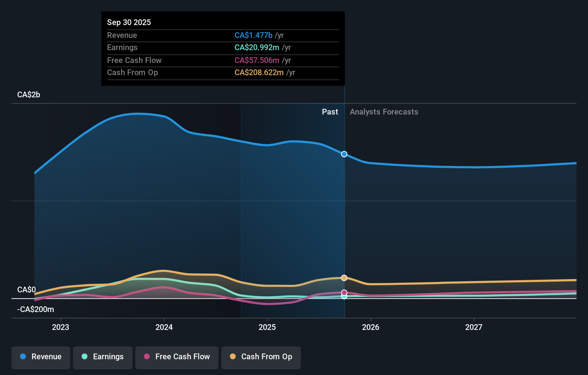This screenshot has height=375, width=588.
Task: Select the pink Free Cash Flow chart marker
Action: pyautogui.click(x=344, y=292)
